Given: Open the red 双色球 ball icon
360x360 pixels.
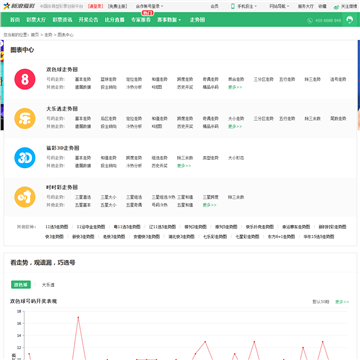Looking at the screenshot, I should pyautogui.click(x=25, y=79).
